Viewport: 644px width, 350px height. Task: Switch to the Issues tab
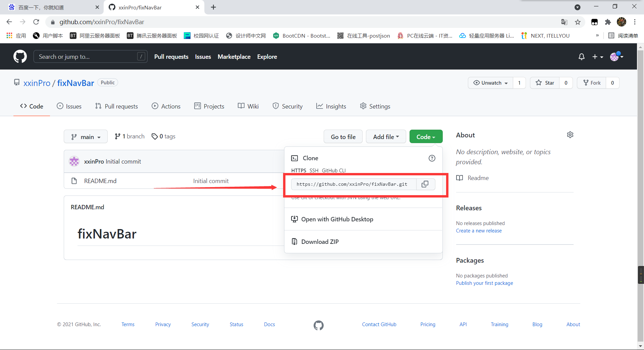(69, 106)
